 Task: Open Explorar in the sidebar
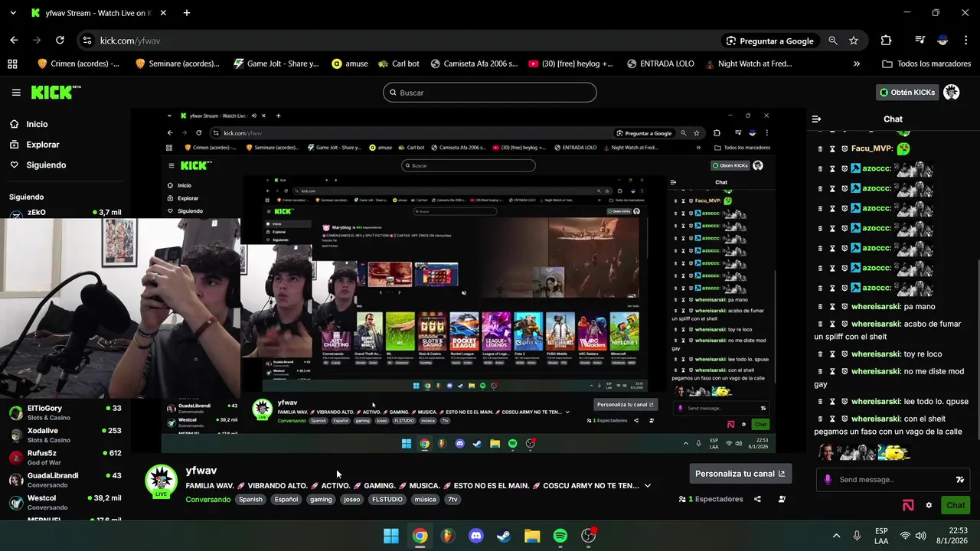point(42,145)
